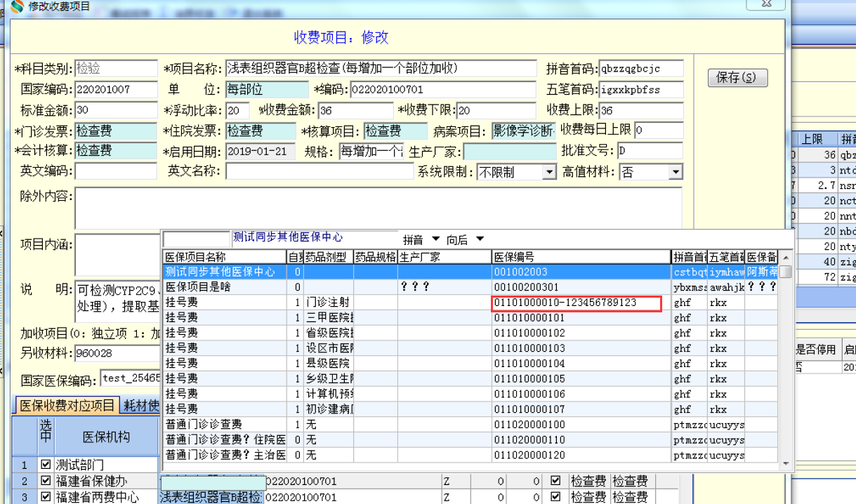Click the 药品剂型 column header
The image size is (856, 504).
328,257
